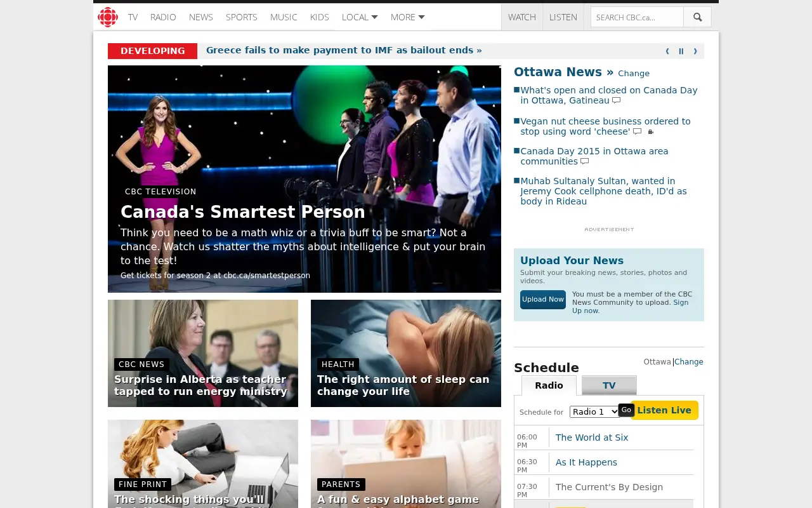Click the Go button beside Radio 1
This screenshot has width=812, height=508.
[626, 410]
